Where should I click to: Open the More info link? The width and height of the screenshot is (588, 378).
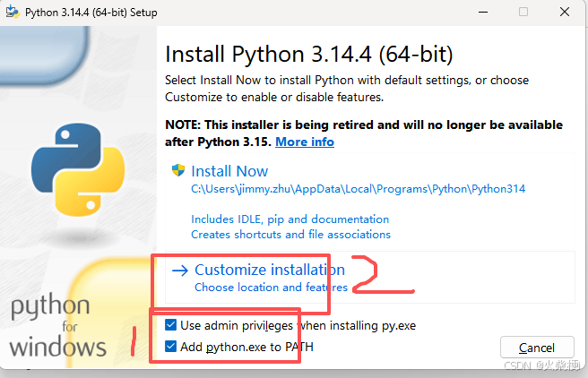305,142
